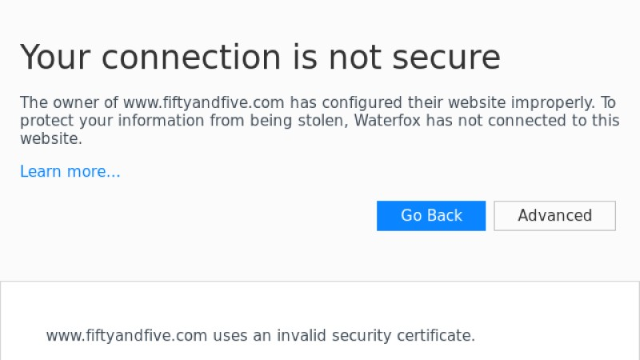Screen dimensions: 640x360
Task: Click www.fiftyandfive.com in the certificate message
Action: tap(127, 336)
